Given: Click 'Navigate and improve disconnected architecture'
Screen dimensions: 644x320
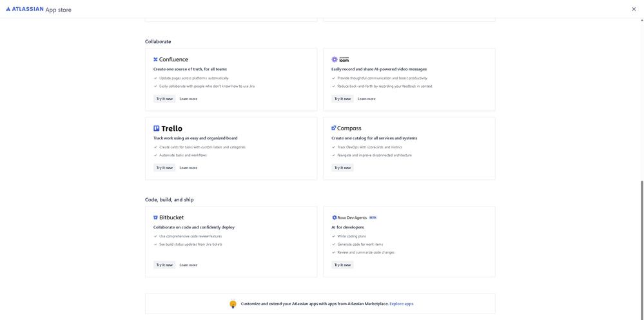Looking at the screenshot, I should (x=375, y=155).
